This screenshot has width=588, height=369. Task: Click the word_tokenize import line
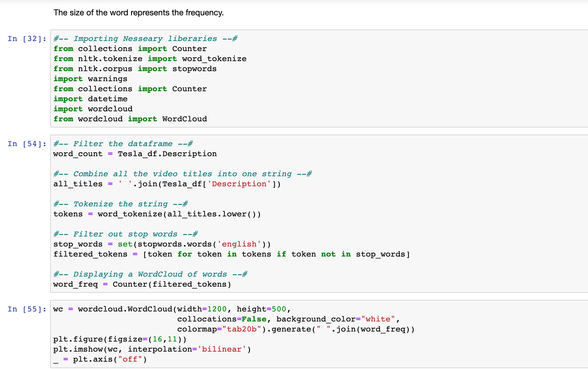point(150,59)
